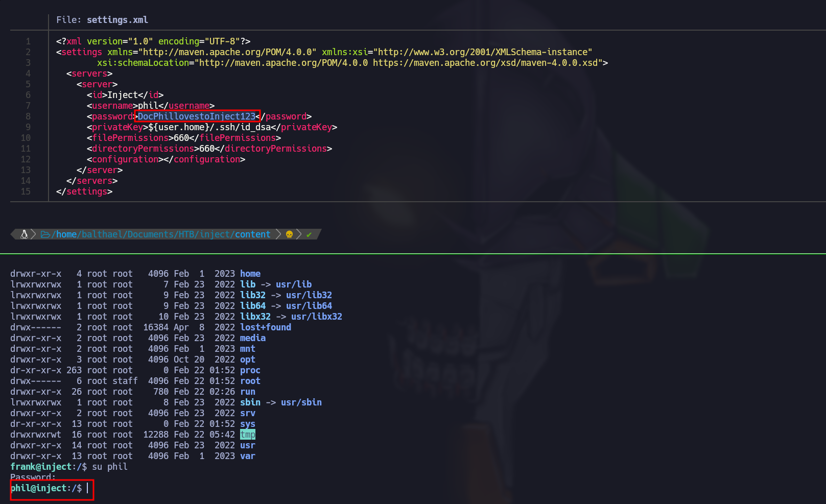Click the highlighted tmp directory entry
The image size is (826, 504).
(248, 435)
